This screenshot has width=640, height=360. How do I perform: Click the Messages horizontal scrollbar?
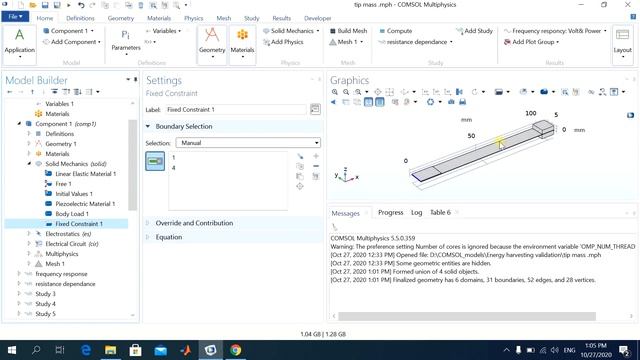point(467,316)
